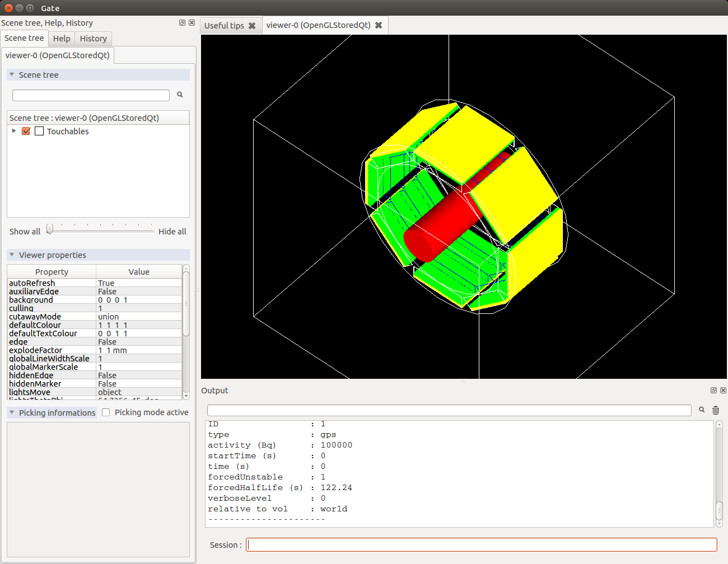Switch to the Scene tree tab
The width and height of the screenshot is (728, 564).
pyautogui.click(x=24, y=38)
